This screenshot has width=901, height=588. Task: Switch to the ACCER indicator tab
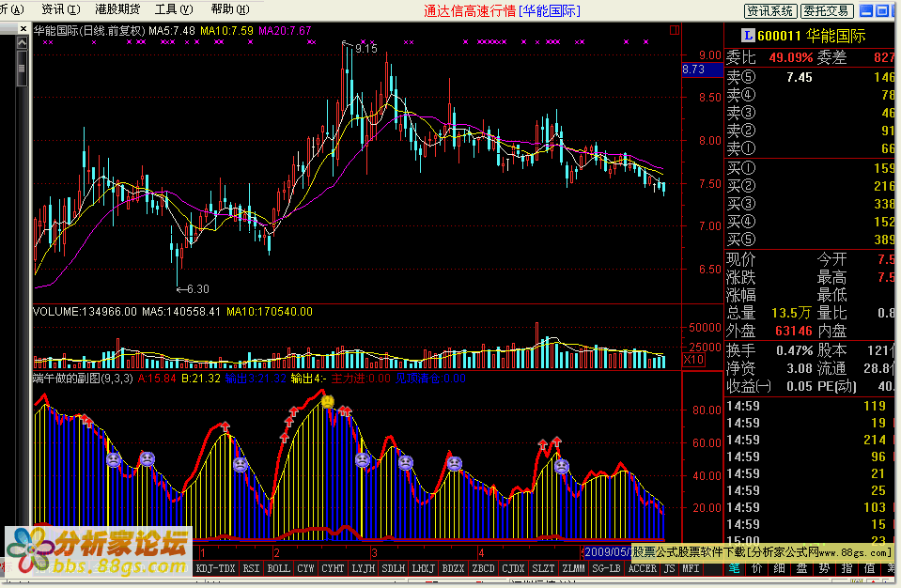coord(643,568)
